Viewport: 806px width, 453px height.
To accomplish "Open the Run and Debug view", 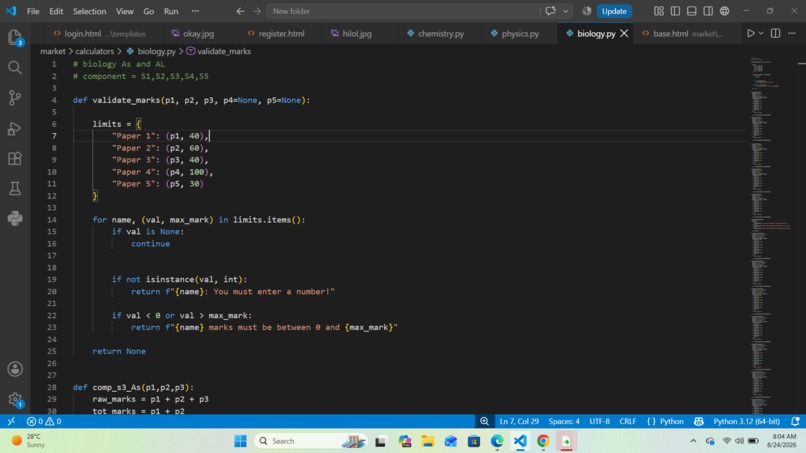I will coord(15,128).
